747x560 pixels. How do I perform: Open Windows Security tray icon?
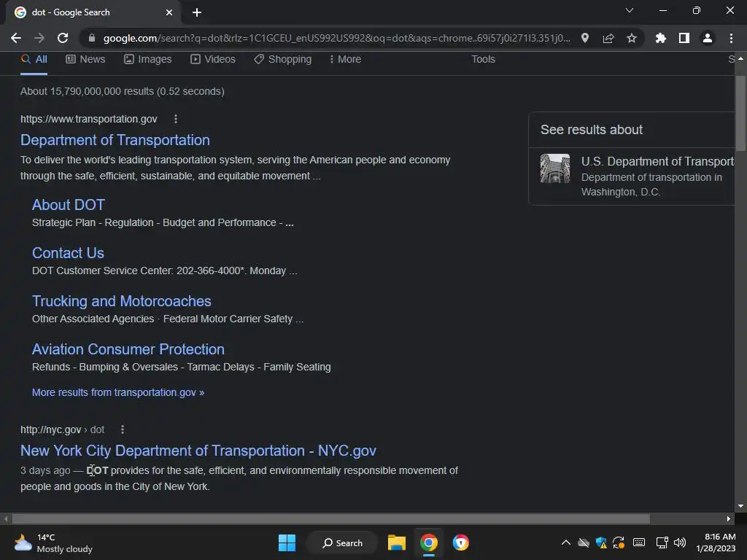tap(601, 542)
